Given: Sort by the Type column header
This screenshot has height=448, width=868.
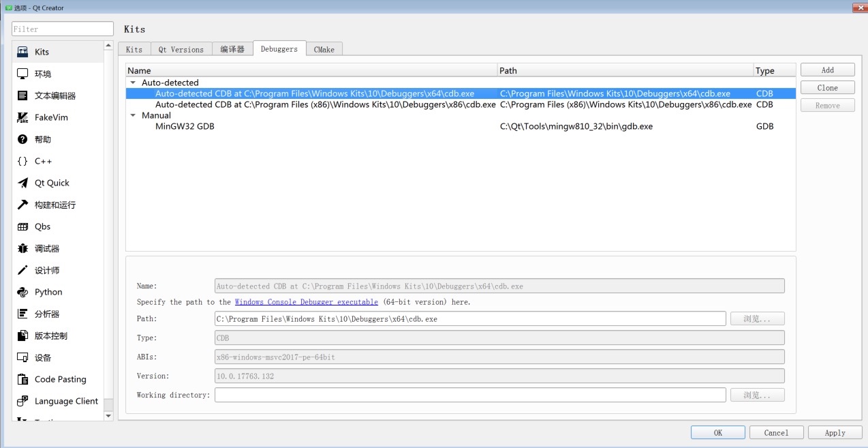Looking at the screenshot, I should [x=774, y=70].
